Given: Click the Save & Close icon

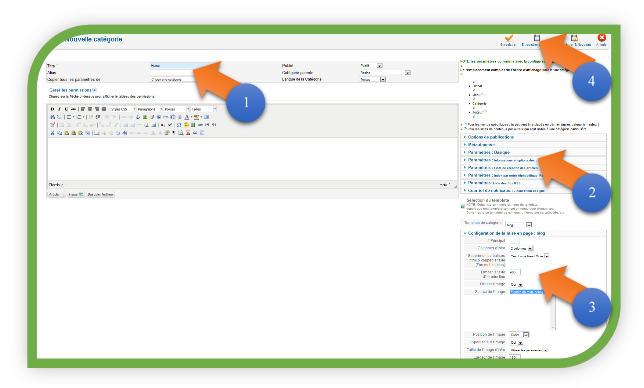Looking at the screenshot, I should [536, 38].
